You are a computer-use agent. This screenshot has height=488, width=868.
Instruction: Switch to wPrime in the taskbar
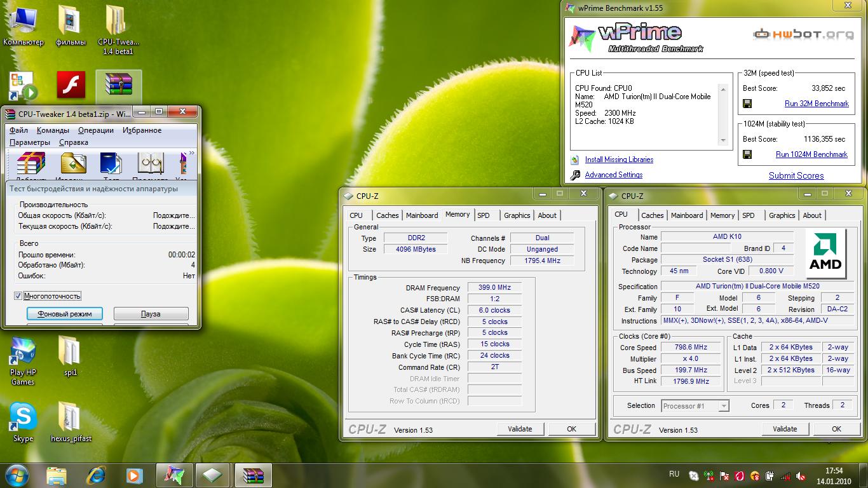pos(174,475)
